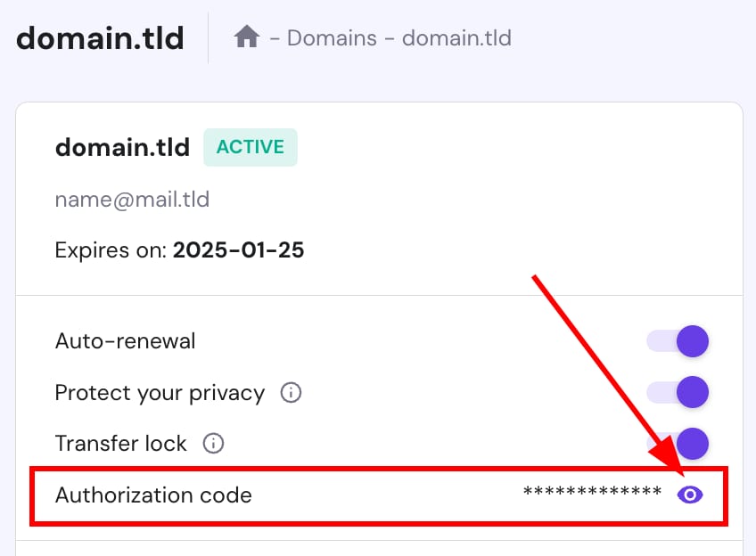Click the Auto-renewal label
The height and width of the screenshot is (556, 756).
(x=125, y=341)
